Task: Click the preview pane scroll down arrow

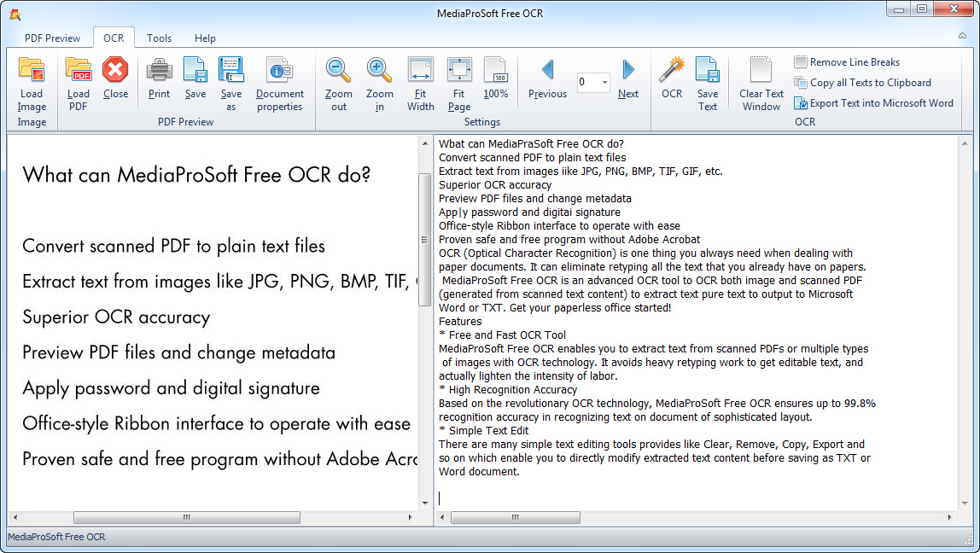Action: (425, 503)
